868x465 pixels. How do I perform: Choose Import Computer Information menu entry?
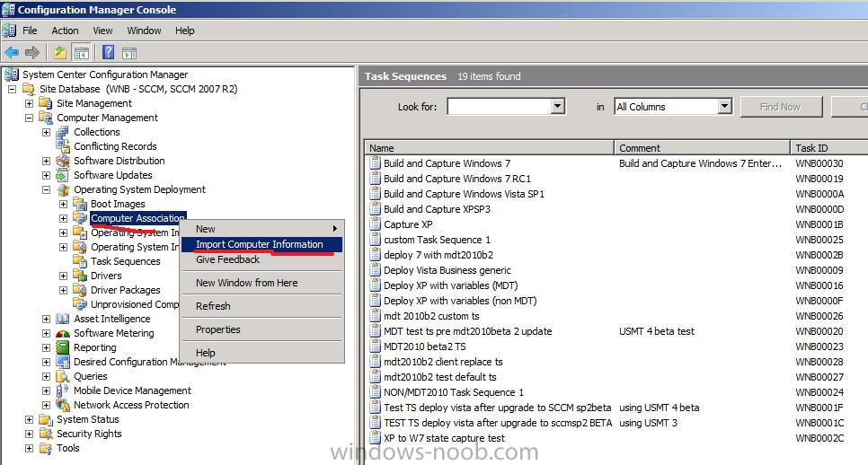(261, 244)
